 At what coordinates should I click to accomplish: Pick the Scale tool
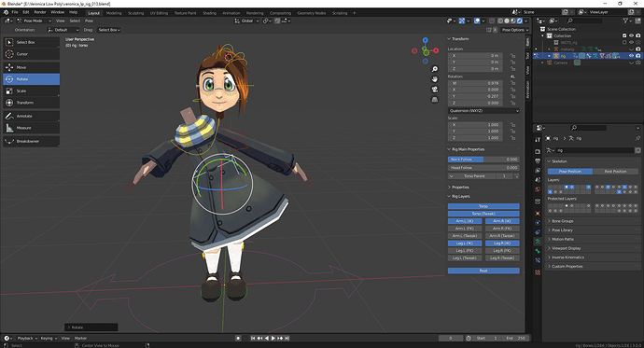(x=31, y=90)
